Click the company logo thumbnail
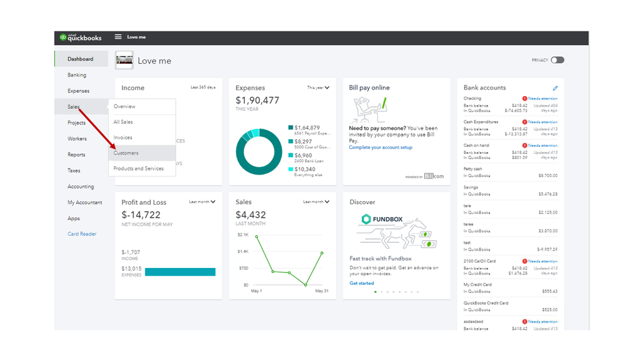 point(124,61)
